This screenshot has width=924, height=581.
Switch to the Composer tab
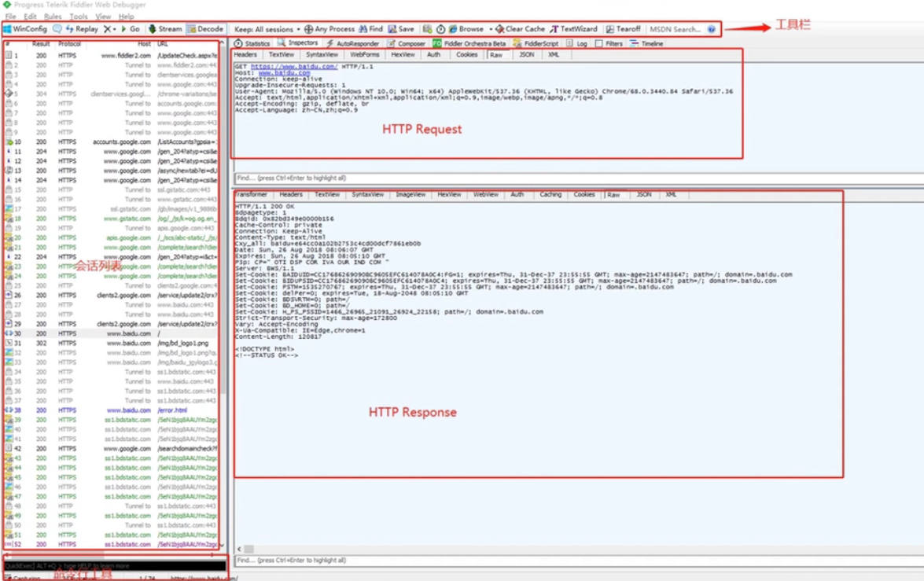(406, 43)
